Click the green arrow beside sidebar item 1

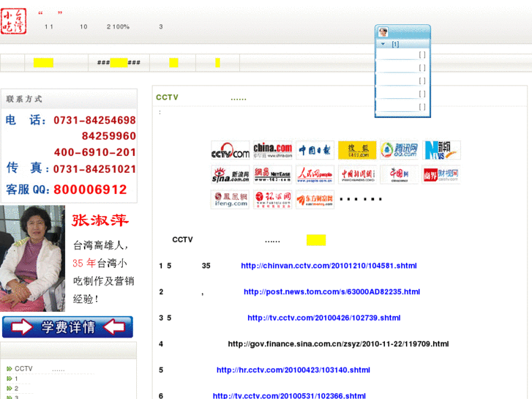coord(10,379)
